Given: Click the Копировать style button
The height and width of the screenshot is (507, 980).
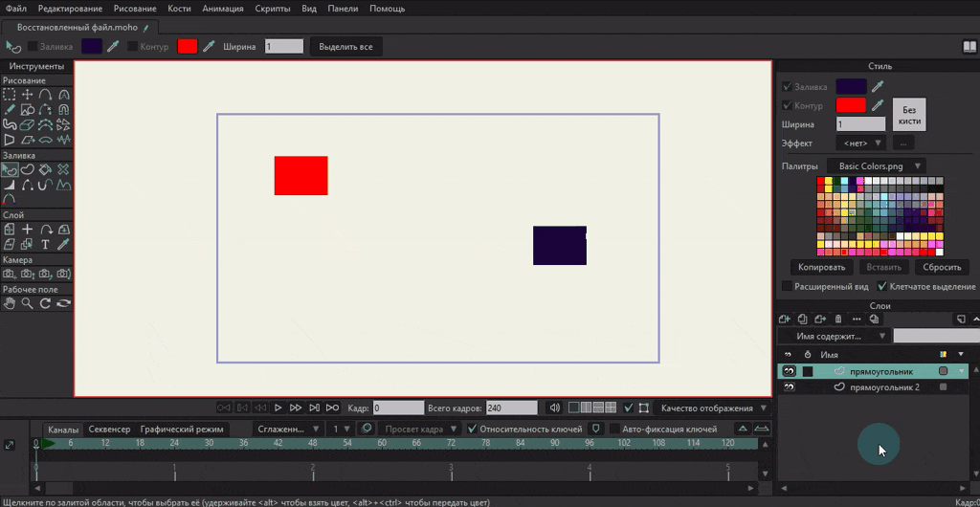Looking at the screenshot, I should [x=821, y=267].
